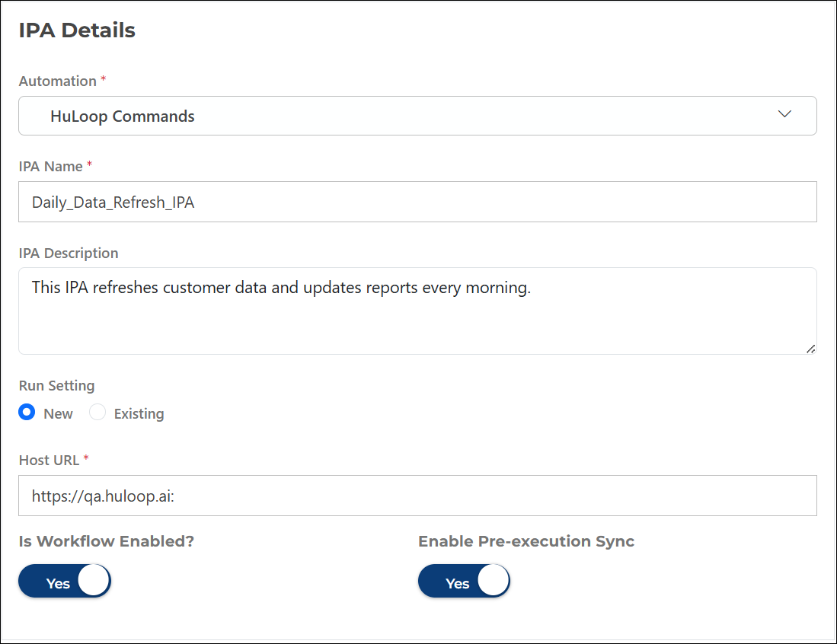Click the red asterisk beside Automation

pos(104,80)
